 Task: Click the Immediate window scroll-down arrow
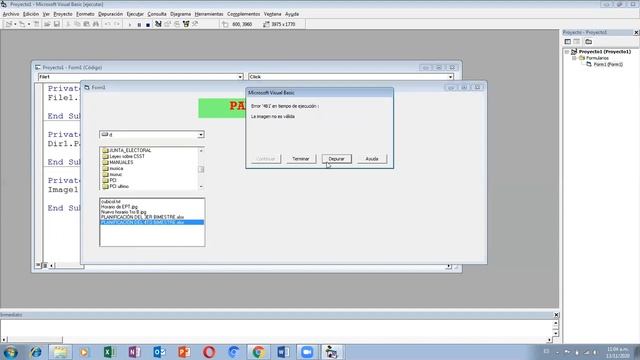pos(556,334)
